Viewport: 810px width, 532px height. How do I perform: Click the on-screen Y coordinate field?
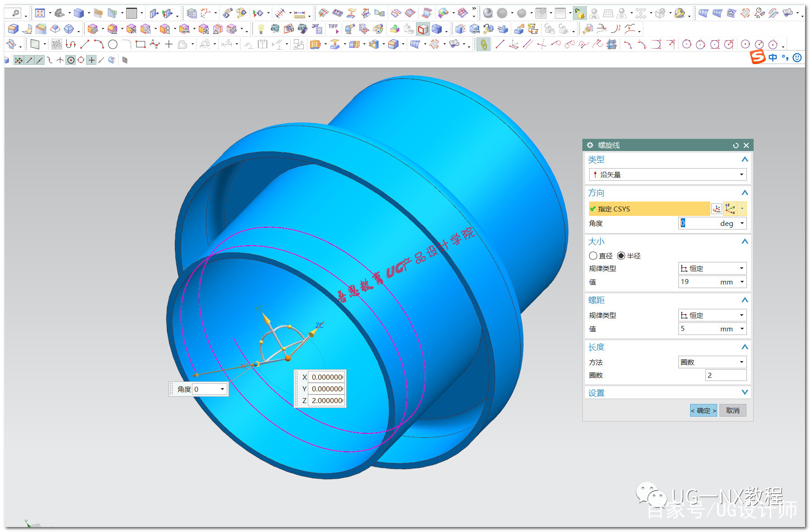pyautogui.click(x=326, y=389)
